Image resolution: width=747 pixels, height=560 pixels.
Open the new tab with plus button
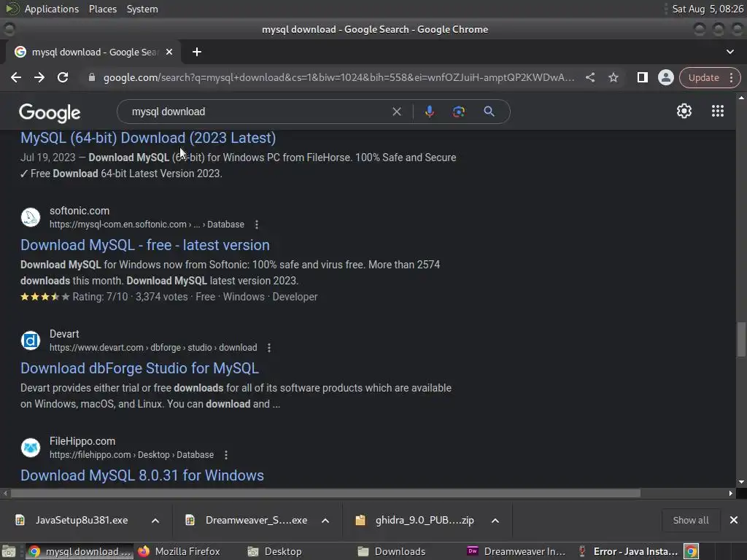[197, 52]
